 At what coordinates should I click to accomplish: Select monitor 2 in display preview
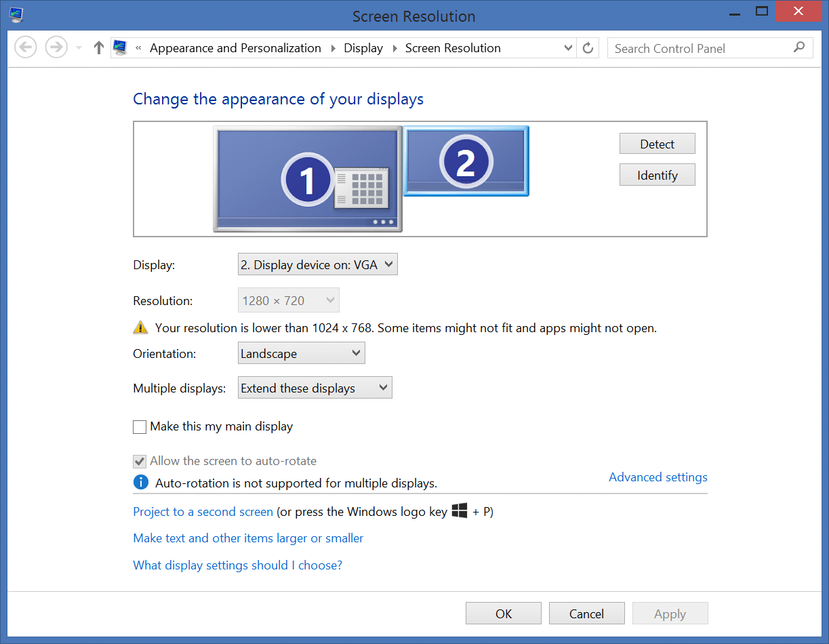[466, 161]
